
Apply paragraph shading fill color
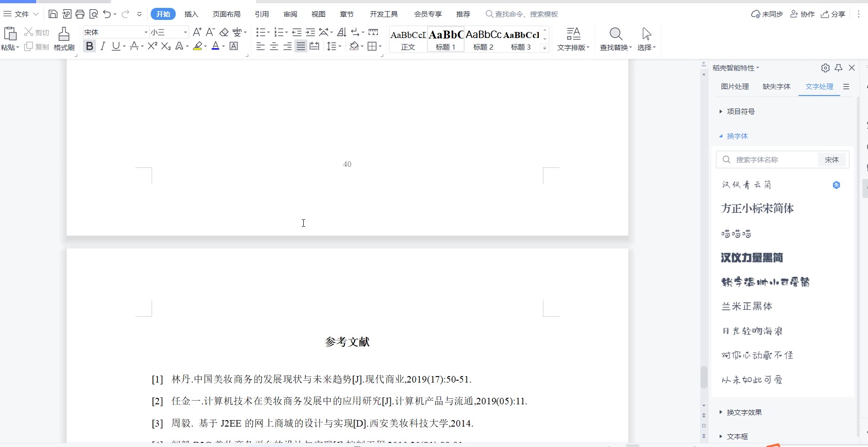coord(354,46)
